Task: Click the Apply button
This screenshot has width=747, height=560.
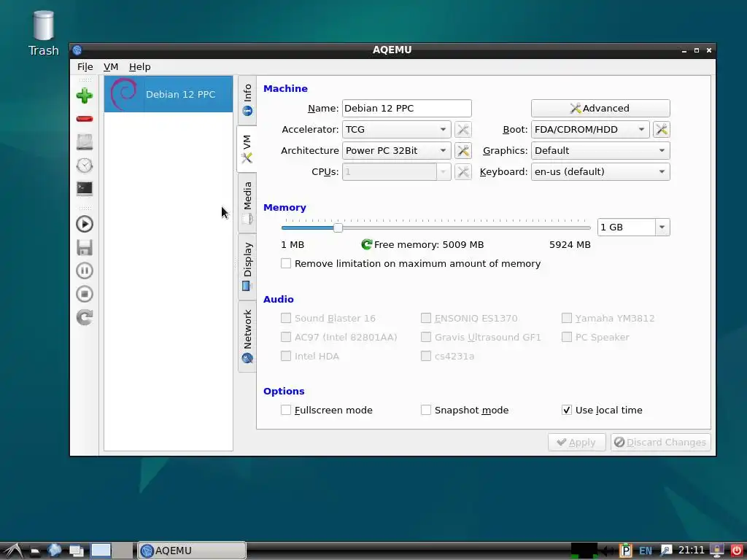Action: (x=576, y=443)
